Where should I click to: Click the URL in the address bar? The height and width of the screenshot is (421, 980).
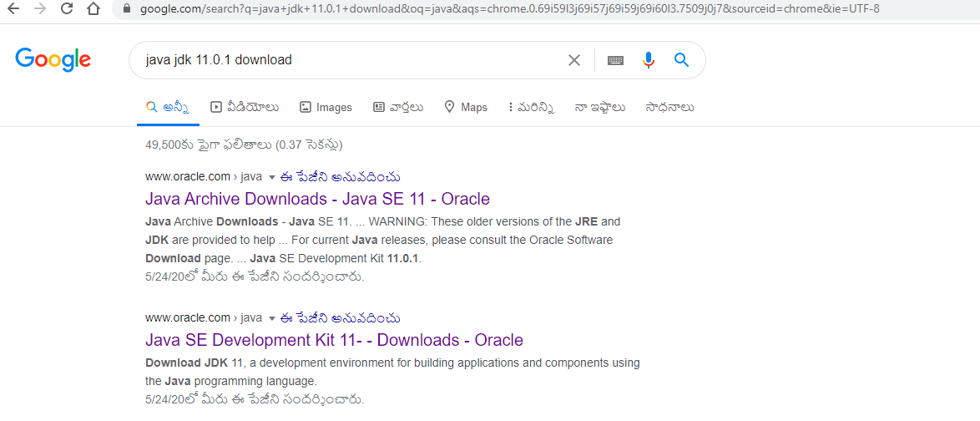(510, 8)
